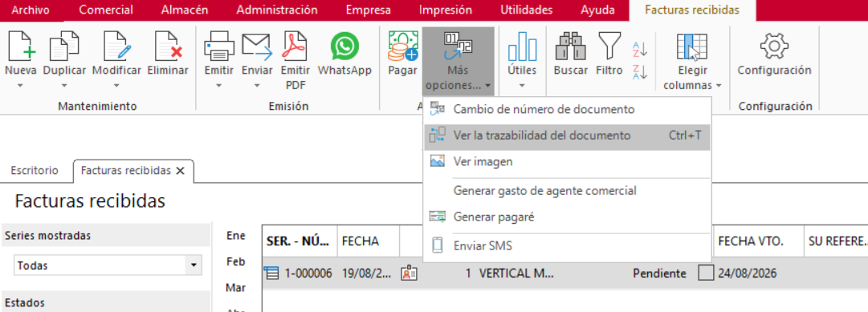Click the Enviar SMS phone icon

437,245
